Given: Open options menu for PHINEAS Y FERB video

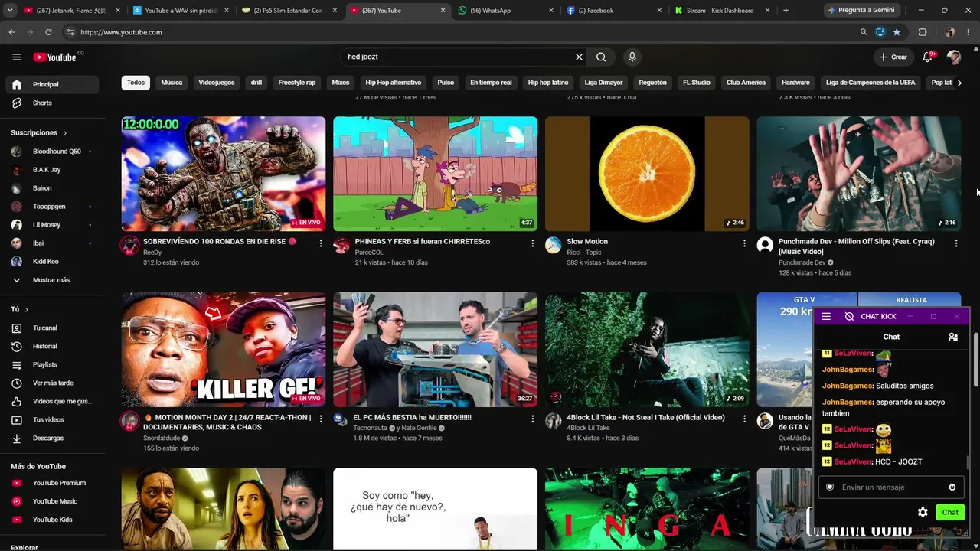Looking at the screenshot, I should [532, 243].
